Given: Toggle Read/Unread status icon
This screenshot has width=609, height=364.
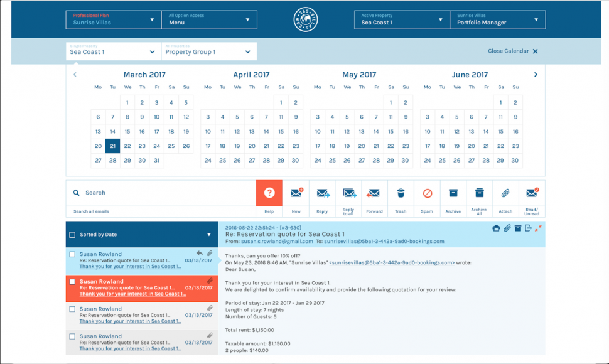Looking at the screenshot, I should point(532,193).
